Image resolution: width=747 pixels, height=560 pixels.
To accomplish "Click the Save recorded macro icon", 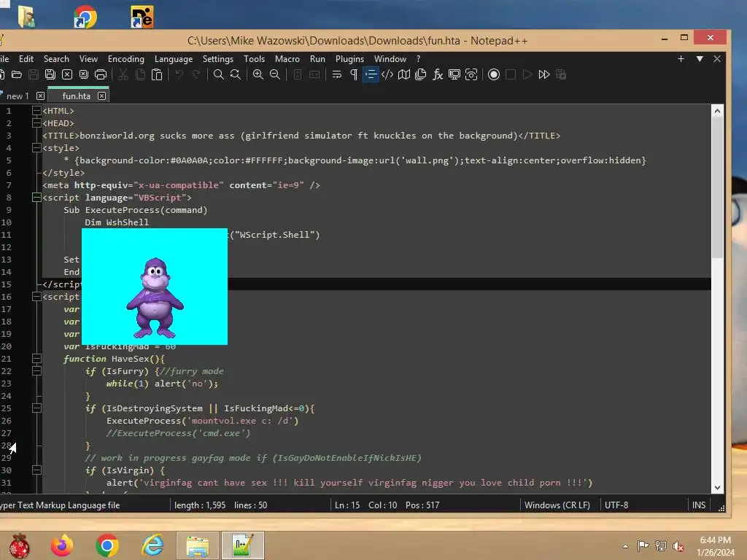I will (x=561, y=74).
